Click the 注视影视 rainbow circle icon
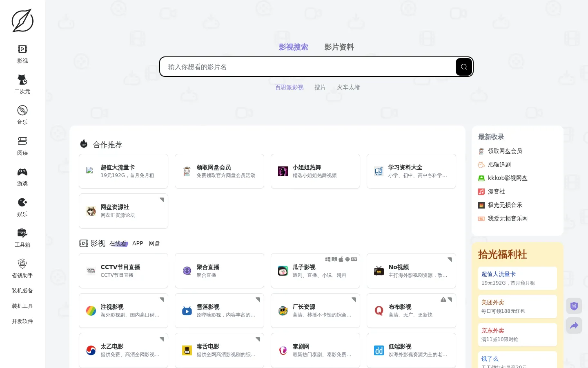 91,311
